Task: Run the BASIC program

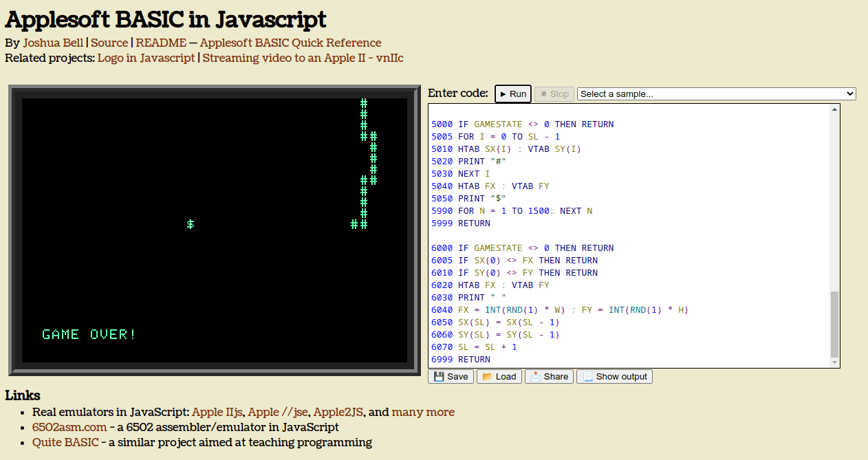Action: pyautogui.click(x=512, y=94)
